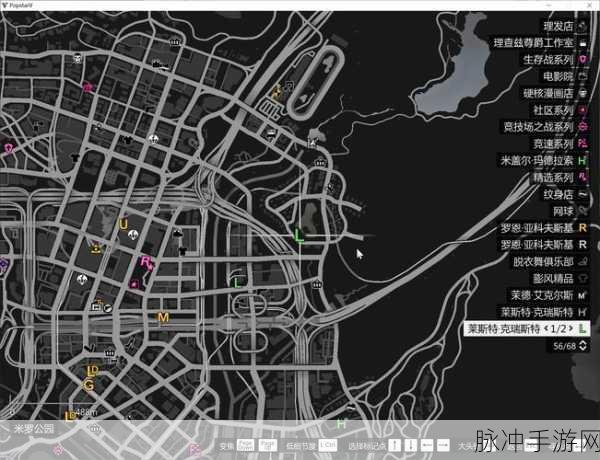Select 罗恩·亚科夫斯基 entry with white R
The image size is (600, 460).
click(544, 245)
